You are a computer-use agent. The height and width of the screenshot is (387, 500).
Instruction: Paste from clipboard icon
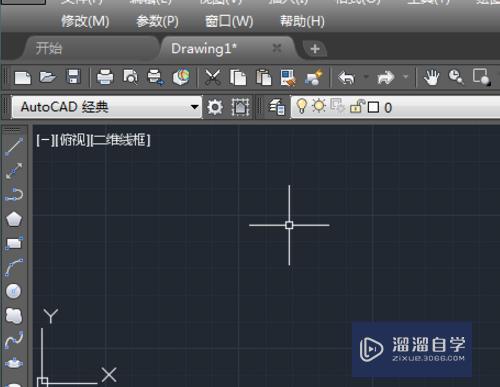[x=263, y=78]
